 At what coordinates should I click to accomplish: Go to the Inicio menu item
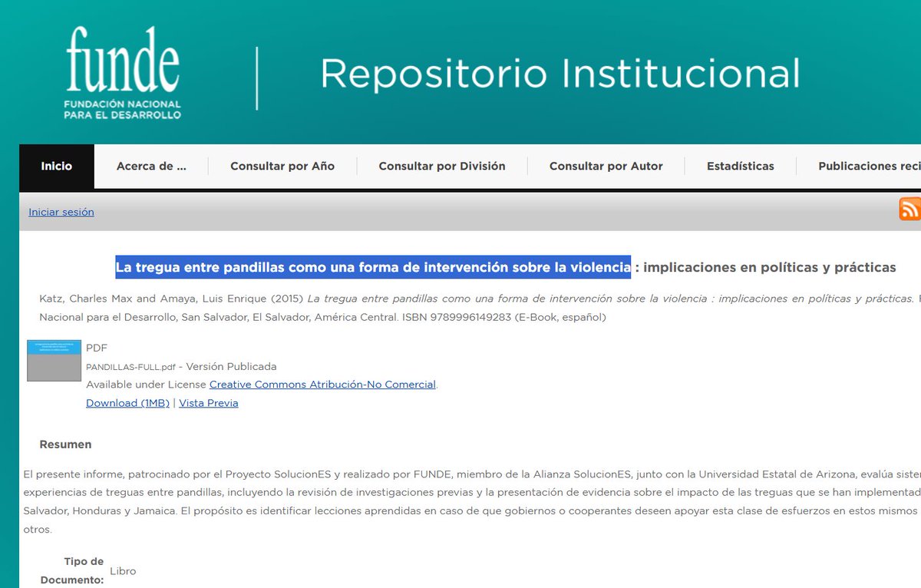57,166
